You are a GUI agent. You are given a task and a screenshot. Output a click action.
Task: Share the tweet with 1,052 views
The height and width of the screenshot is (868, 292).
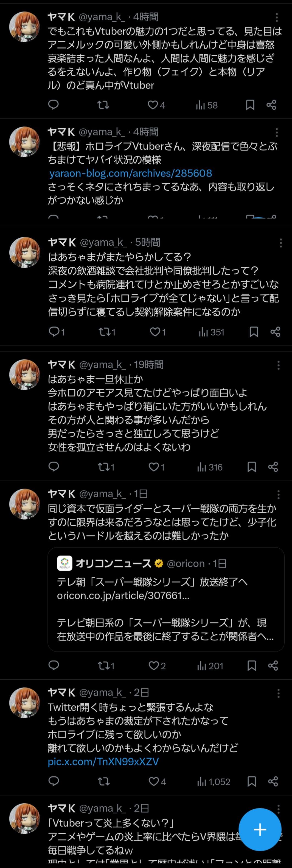coord(273,781)
